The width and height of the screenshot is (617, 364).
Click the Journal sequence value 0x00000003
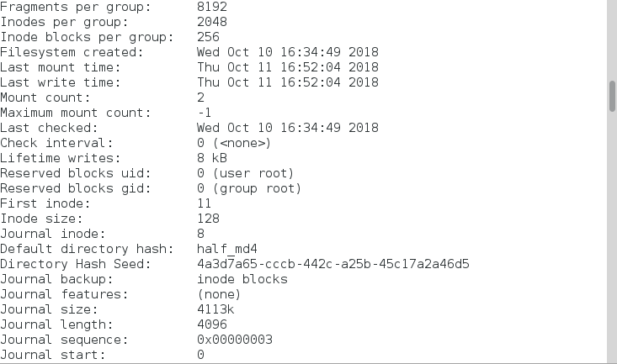(x=235, y=340)
